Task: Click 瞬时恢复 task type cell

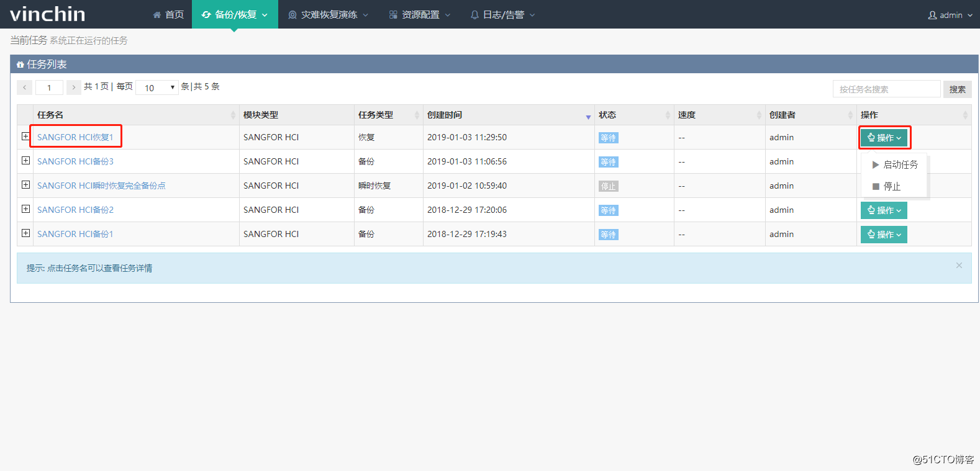Action: tap(374, 186)
